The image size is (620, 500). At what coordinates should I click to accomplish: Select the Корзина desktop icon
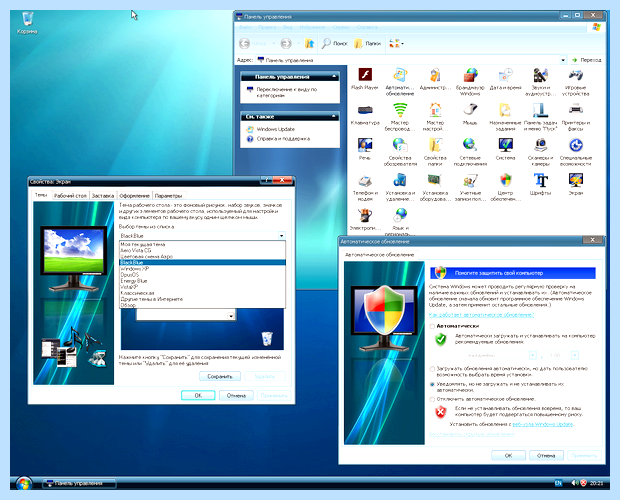click(27, 23)
